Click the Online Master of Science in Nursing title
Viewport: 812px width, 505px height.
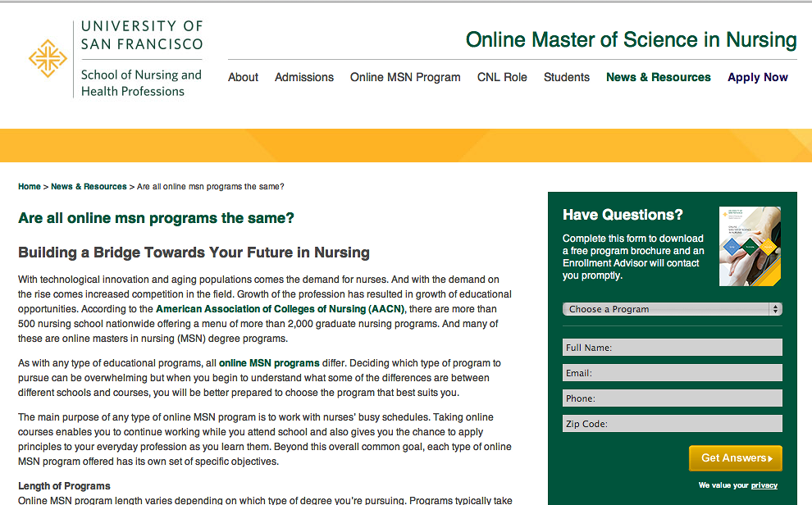(631, 40)
